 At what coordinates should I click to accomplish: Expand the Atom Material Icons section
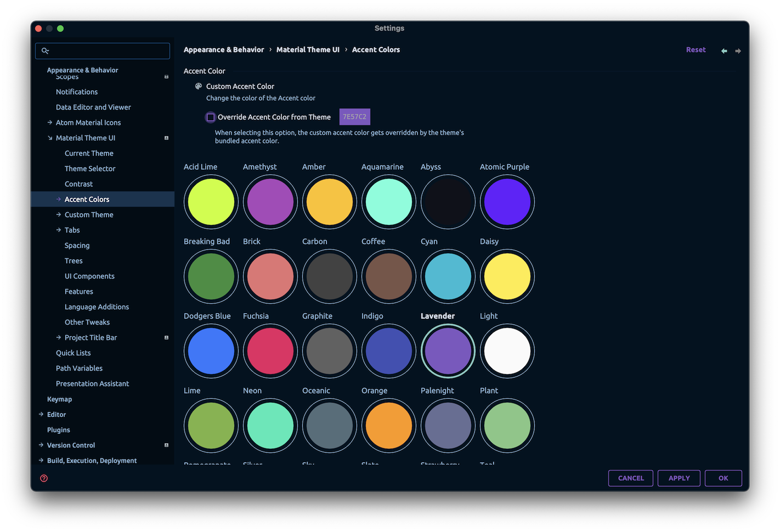point(49,122)
